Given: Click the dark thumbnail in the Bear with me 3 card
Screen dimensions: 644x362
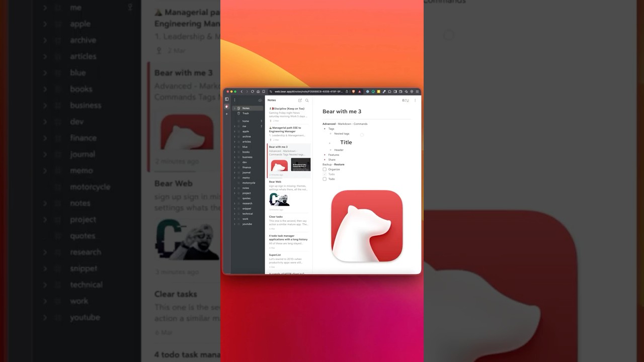Looking at the screenshot, I should (301, 164).
